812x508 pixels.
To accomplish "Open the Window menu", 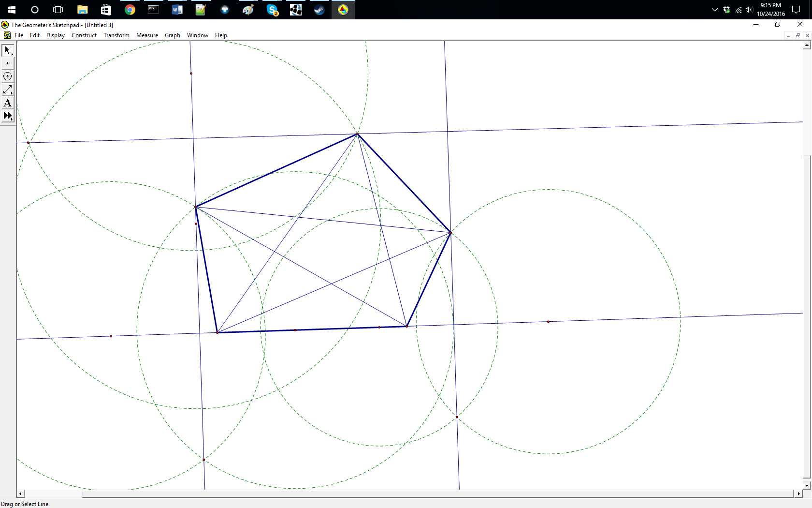I will tap(198, 35).
